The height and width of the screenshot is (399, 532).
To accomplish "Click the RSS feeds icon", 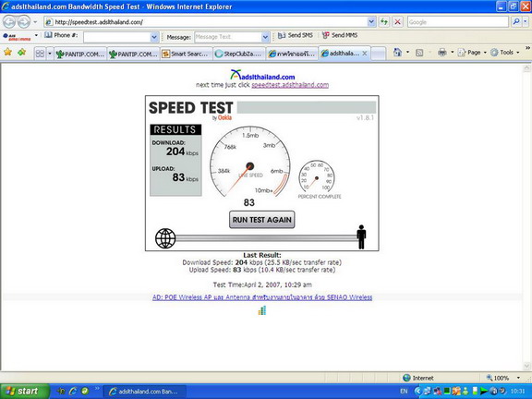I will tap(419, 53).
